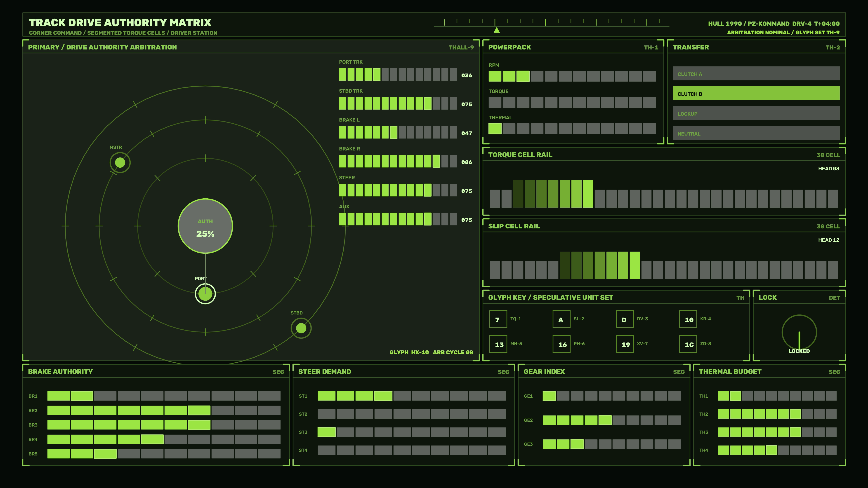Click the AUX segmented bar
Viewport: 868px width, 488px height.
398,219
